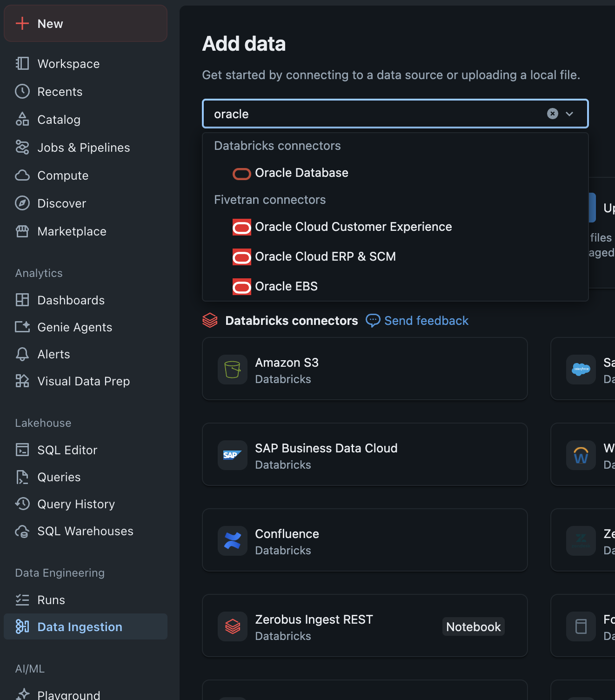Open Runs under Data Engineering
The height and width of the screenshot is (700, 615).
click(86, 599)
